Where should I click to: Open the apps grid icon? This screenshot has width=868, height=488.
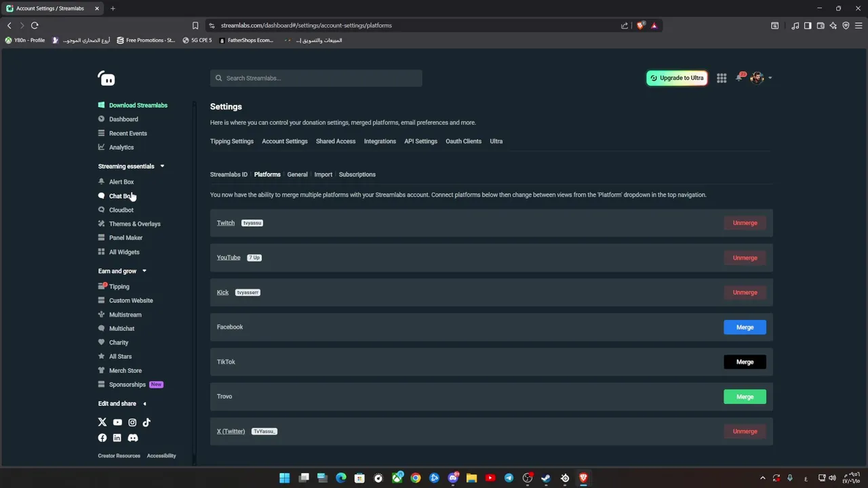point(722,78)
